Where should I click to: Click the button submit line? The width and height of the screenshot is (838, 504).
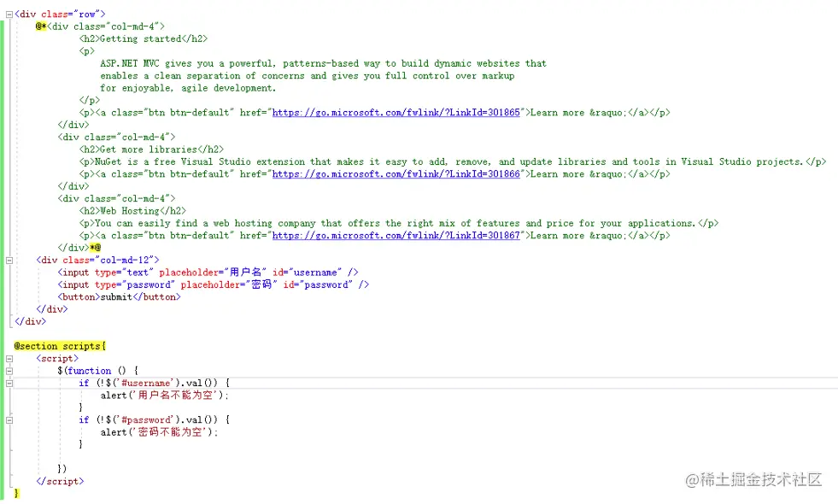click(120, 297)
